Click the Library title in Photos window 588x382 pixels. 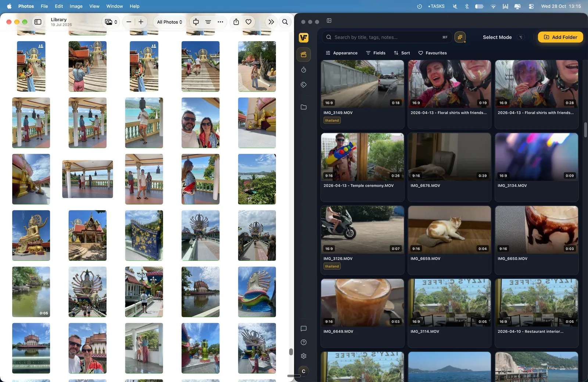coord(59,19)
